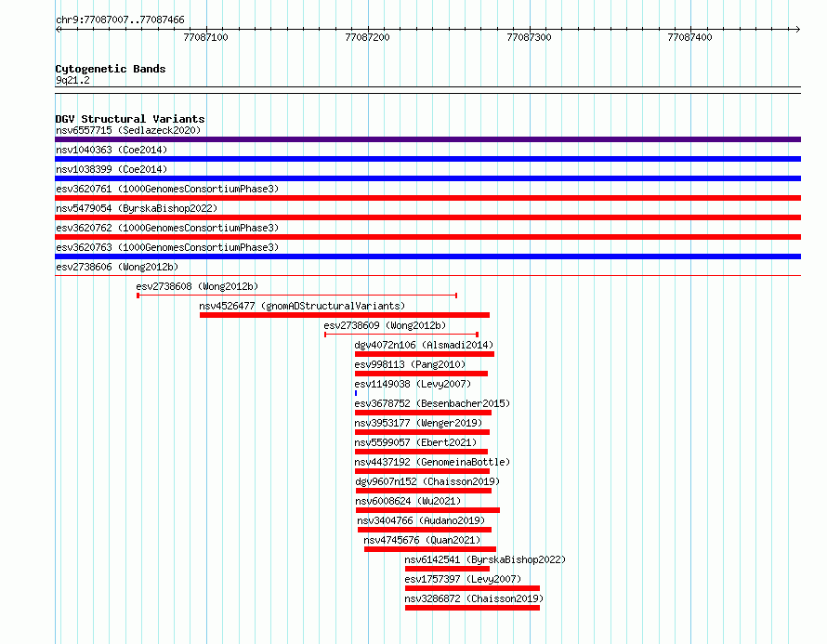Open nsv3286872 (Chaisson2019) label
Viewport: 827px width, 644px height.
(x=474, y=598)
